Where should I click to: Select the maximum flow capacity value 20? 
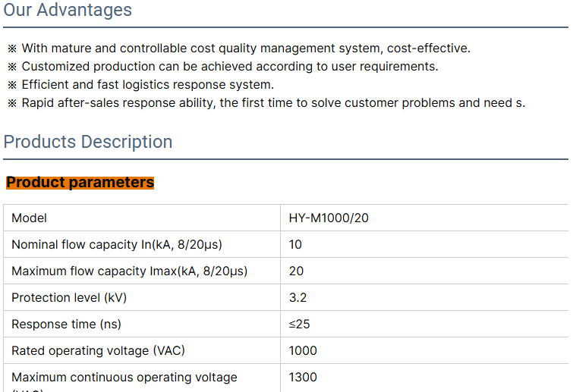[296, 271]
